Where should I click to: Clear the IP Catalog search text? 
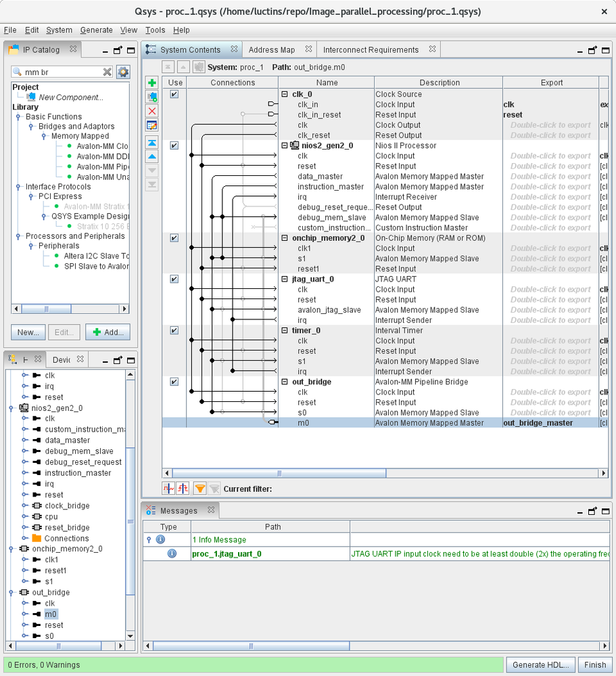[108, 72]
